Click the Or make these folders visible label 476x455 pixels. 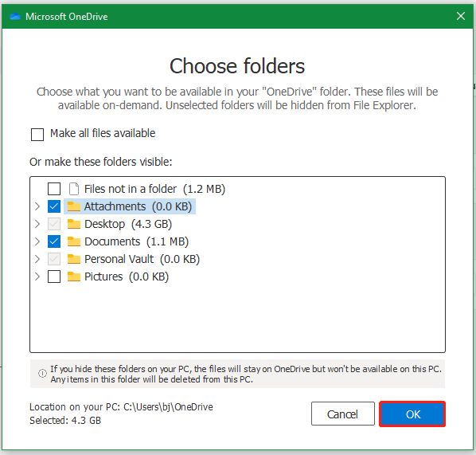point(101,162)
